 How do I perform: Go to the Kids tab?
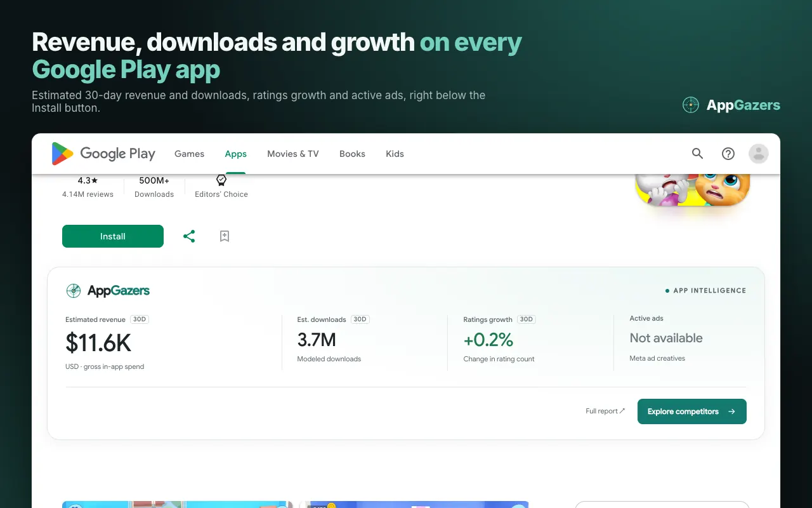coord(395,154)
